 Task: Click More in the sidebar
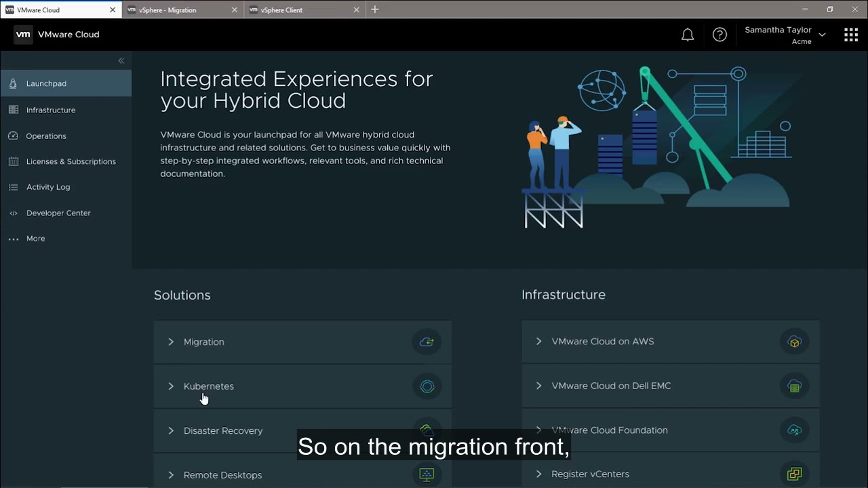tap(66, 239)
